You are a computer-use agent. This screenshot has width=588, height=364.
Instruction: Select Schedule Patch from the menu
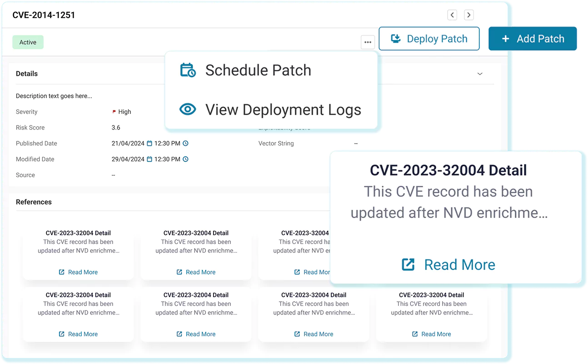(258, 70)
